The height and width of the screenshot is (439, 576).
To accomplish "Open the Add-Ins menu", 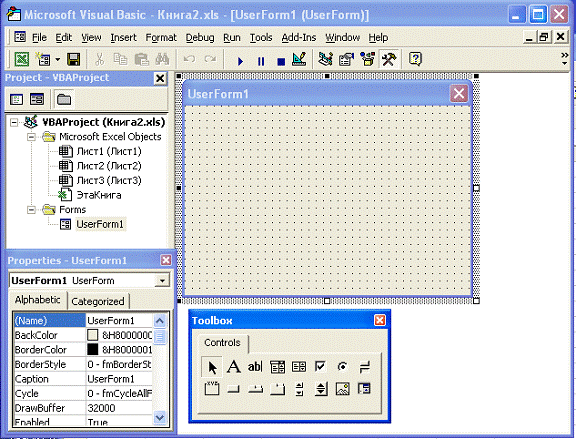I will click(x=299, y=37).
